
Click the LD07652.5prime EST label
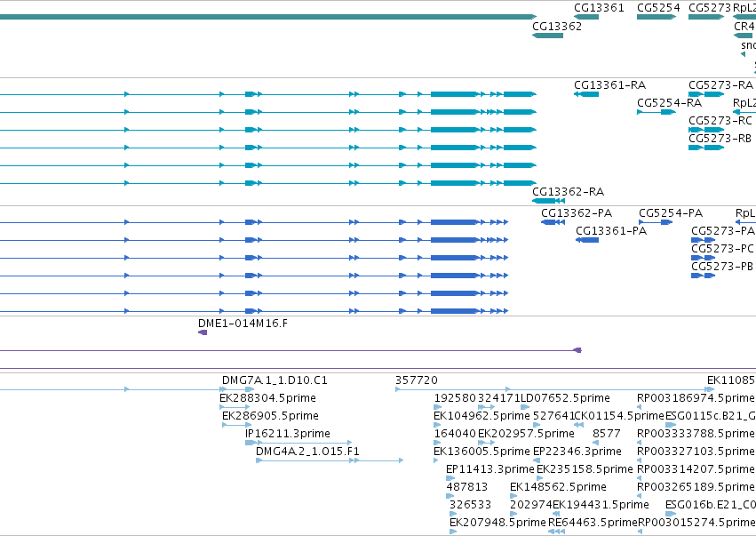pyautogui.click(x=565, y=398)
